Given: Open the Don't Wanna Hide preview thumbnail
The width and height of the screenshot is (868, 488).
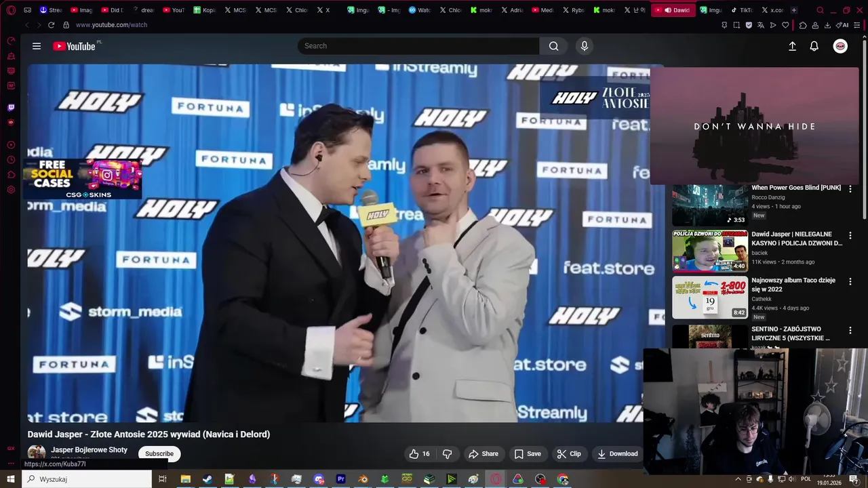Looking at the screenshot, I should (x=755, y=125).
